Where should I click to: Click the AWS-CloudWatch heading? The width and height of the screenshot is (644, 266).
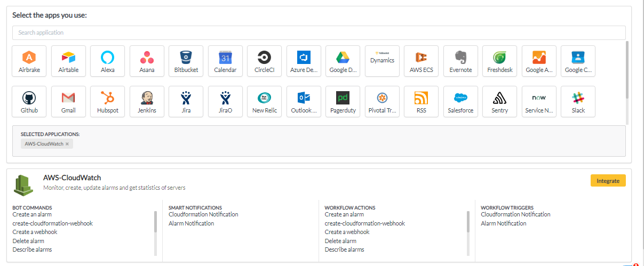pos(72,178)
